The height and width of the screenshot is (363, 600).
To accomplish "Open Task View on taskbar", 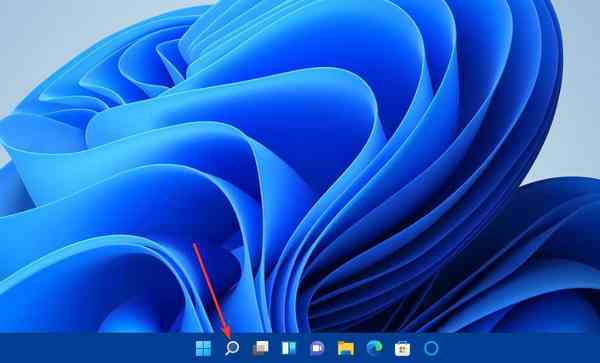I will point(261,348).
